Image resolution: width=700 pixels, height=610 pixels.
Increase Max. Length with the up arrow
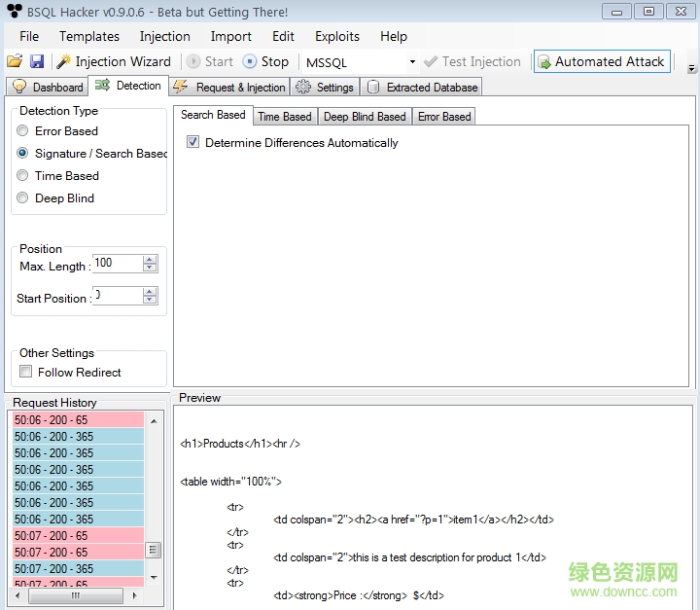150,259
